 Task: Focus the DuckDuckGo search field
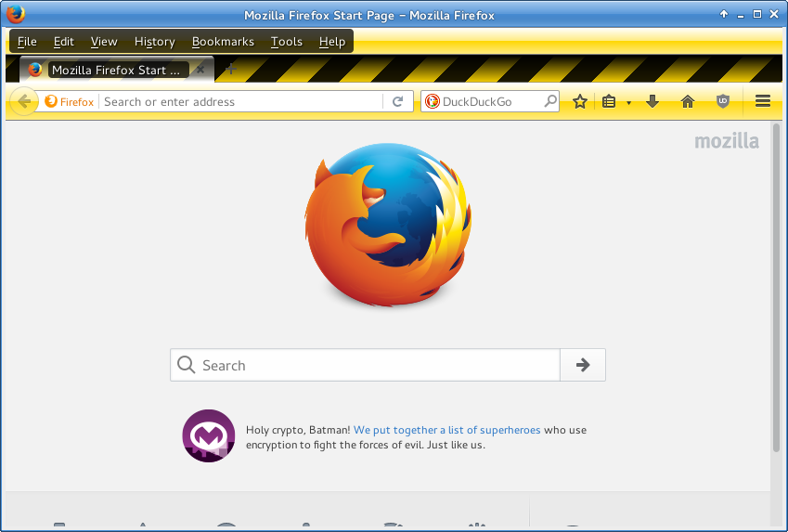tap(492, 101)
